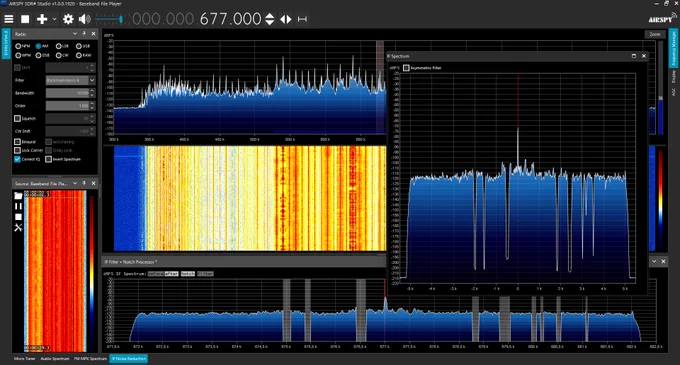The width and height of the screenshot is (680, 365).
Task: Enable the Squelch checkbox
Action: pos(17,118)
